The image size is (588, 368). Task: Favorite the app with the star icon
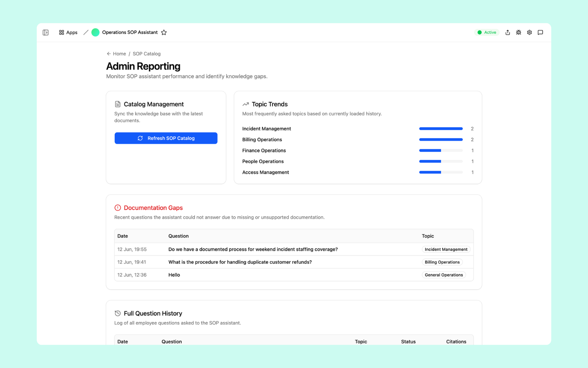pyautogui.click(x=164, y=32)
